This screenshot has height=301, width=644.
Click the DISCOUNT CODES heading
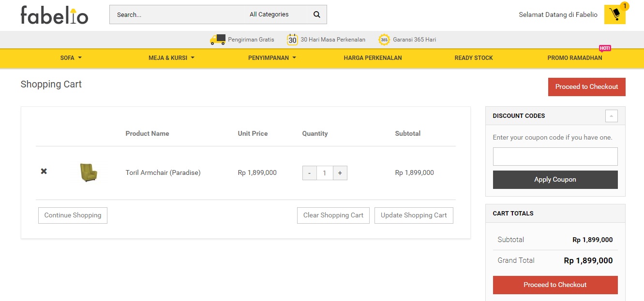(x=519, y=116)
